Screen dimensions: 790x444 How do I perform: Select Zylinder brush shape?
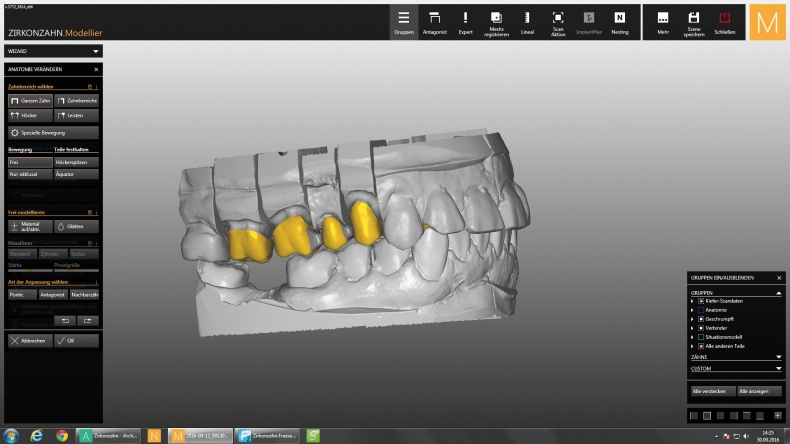(x=53, y=254)
